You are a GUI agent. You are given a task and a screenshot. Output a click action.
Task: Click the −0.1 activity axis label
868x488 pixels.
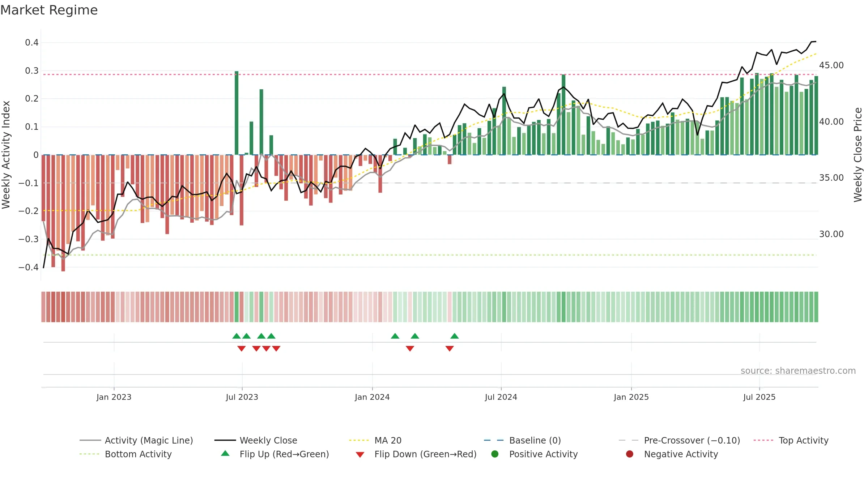29,183
